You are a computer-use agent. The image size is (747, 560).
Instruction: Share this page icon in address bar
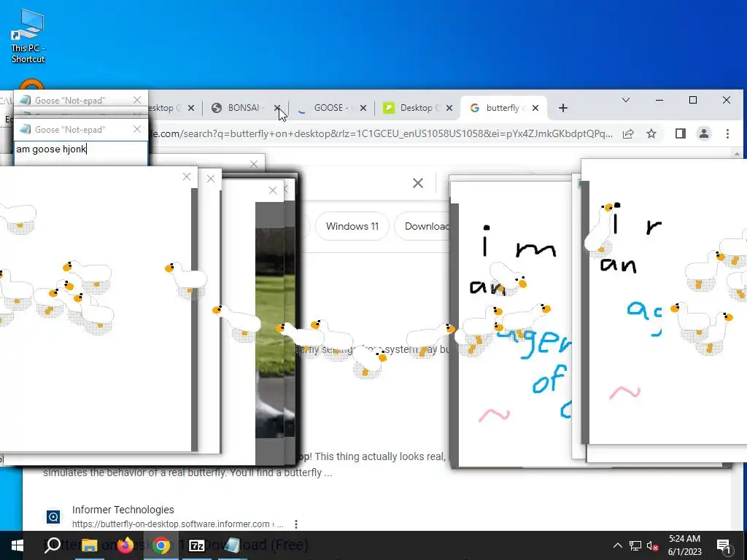[x=628, y=134]
